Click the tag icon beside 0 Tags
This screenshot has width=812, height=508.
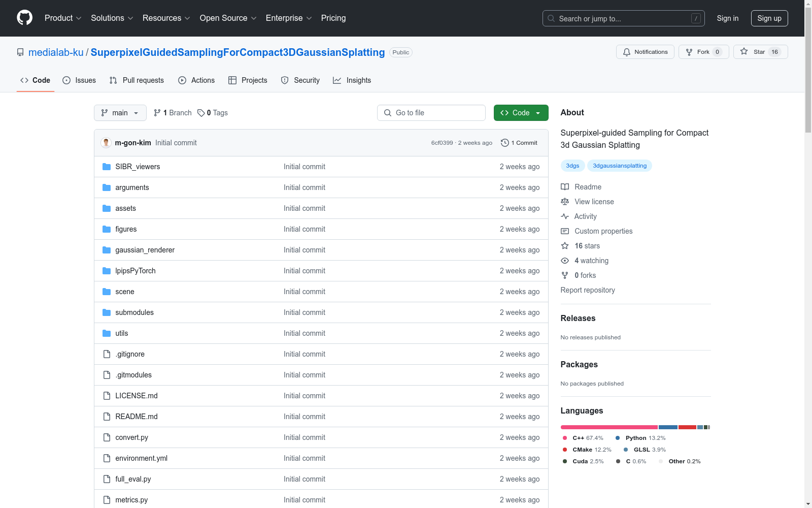click(201, 113)
